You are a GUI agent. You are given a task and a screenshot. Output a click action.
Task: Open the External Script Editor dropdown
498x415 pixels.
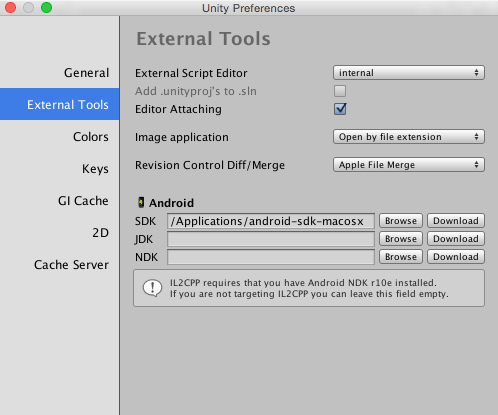(x=409, y=73)
